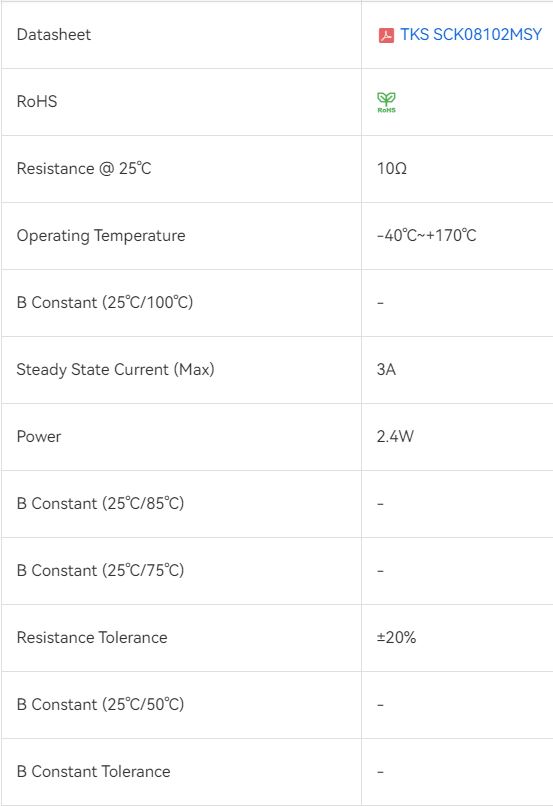Click the Resistance Tolerance label
This screenshot has width=553, height=806.
click(x=92, y=637)
